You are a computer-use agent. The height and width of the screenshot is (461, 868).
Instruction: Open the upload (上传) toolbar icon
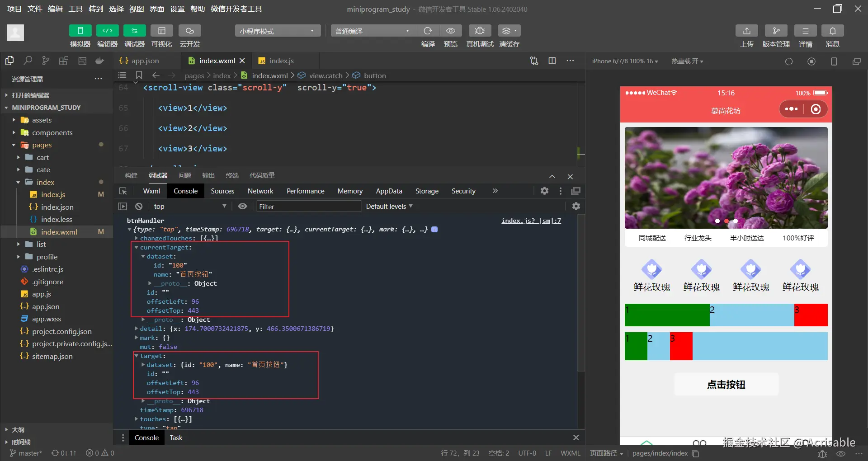point(746,31)
